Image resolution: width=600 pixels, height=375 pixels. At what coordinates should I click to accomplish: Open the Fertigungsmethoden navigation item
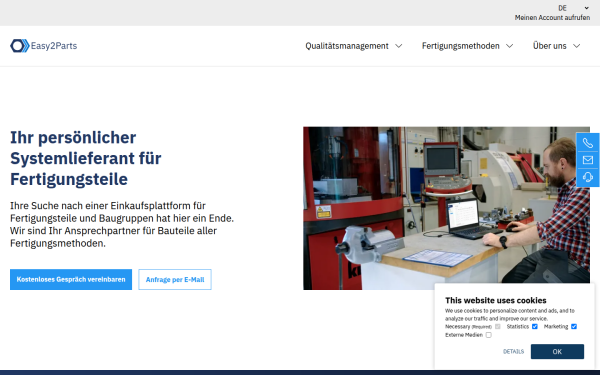pyautogui.click(x=460, y=46)
